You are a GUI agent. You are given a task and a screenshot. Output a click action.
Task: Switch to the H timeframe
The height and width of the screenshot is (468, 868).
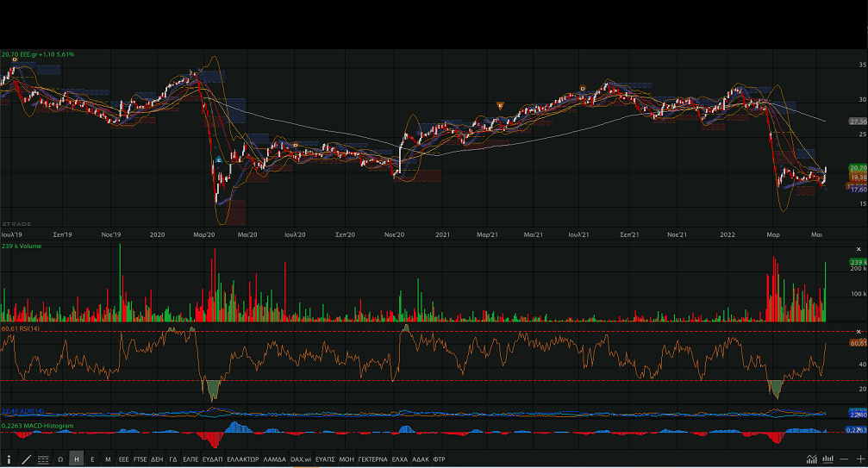click(77, 460)
